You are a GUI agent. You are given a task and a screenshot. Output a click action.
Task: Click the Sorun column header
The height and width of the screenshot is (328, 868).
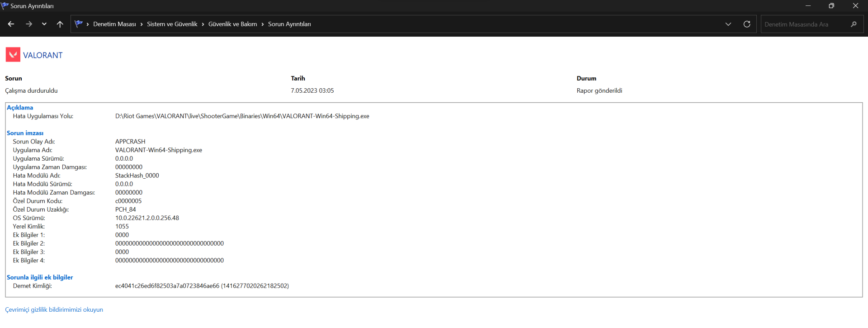[x=14, y=78]
